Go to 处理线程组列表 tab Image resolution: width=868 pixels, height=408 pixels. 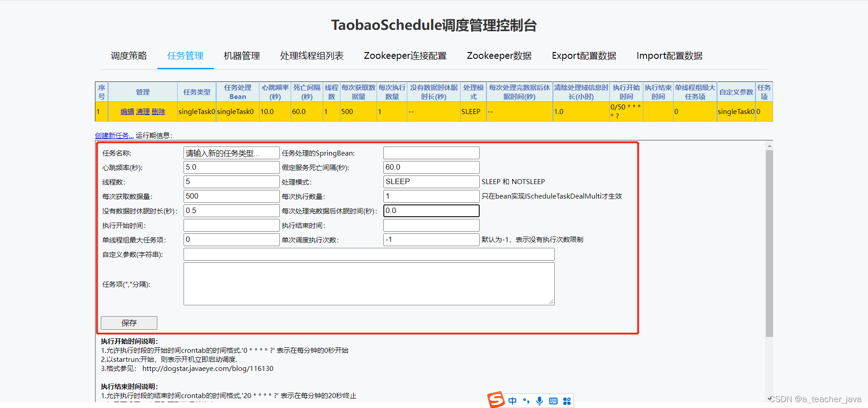(x=312, y=56)
